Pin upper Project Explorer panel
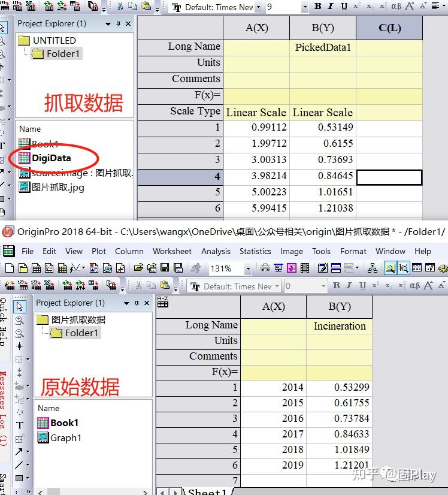448x495 pixels. tap(119, 24)
